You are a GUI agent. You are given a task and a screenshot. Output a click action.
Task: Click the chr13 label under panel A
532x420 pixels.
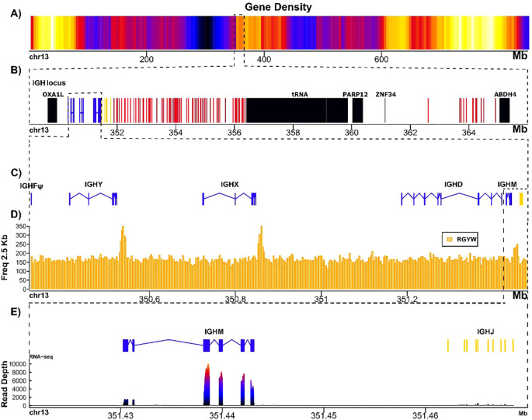(x=39, y=57)
